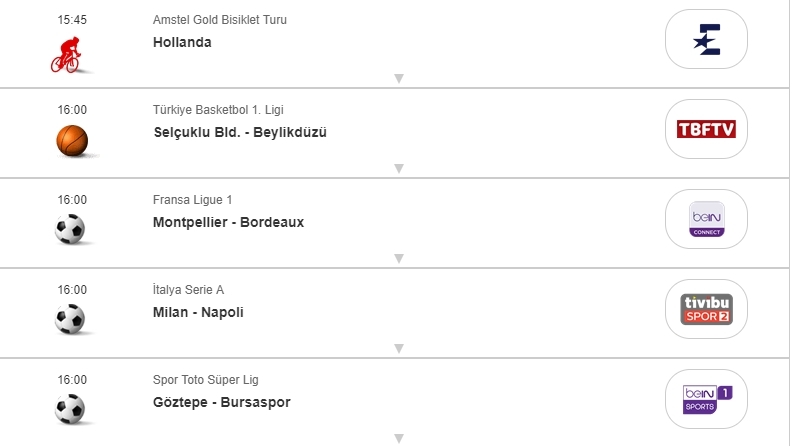The image size is (792, 446).
Task: Expand the Milan - Napoli match details
Action: click(x=398, y=348)
